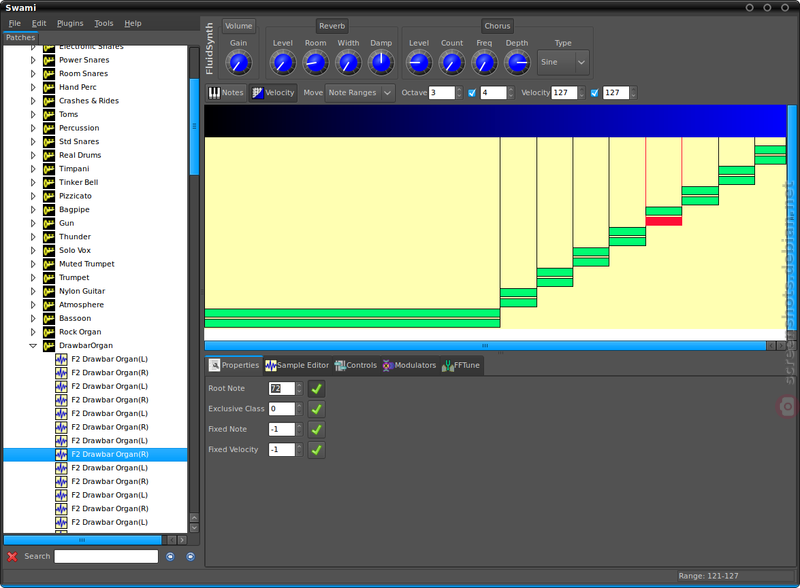Click the Trumpet preset icon
Viewport: 800px width, 588px height.
pos(49,278)
